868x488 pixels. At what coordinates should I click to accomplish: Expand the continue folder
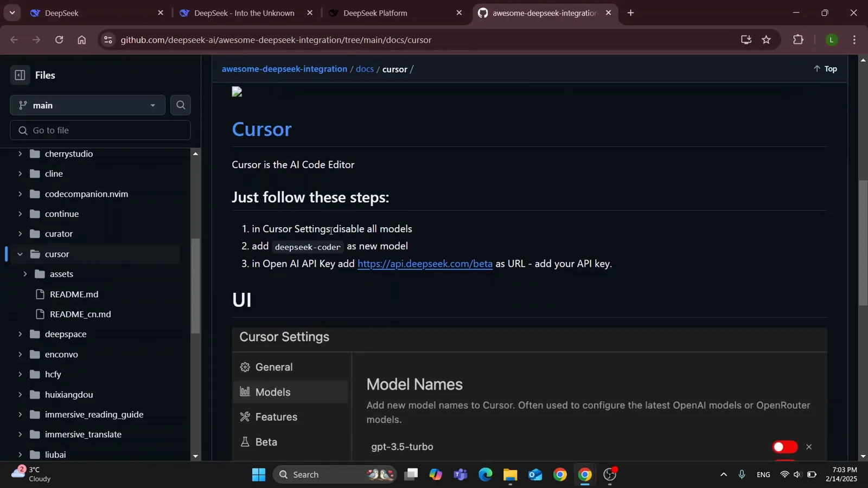(20, 214)
